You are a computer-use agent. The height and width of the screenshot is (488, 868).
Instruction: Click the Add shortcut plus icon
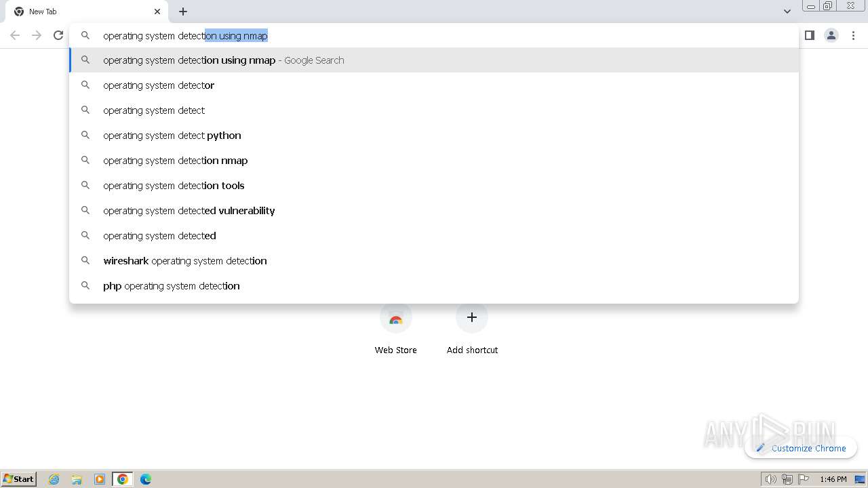(472, 317)
